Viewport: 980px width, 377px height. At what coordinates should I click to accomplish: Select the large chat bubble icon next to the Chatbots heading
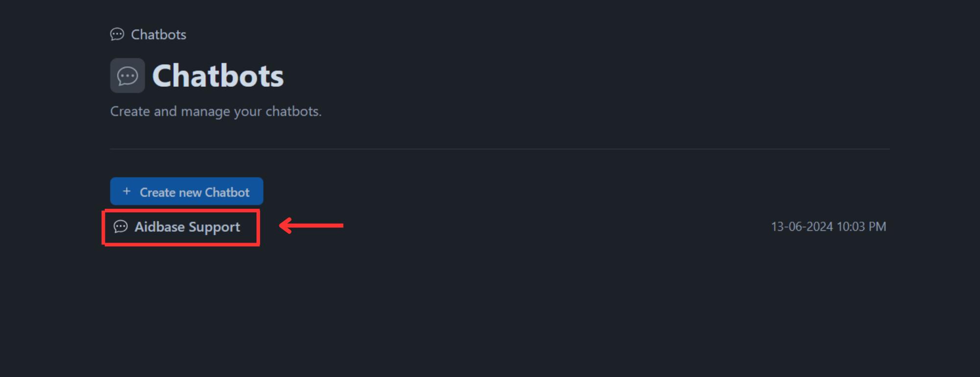(127, 75)
